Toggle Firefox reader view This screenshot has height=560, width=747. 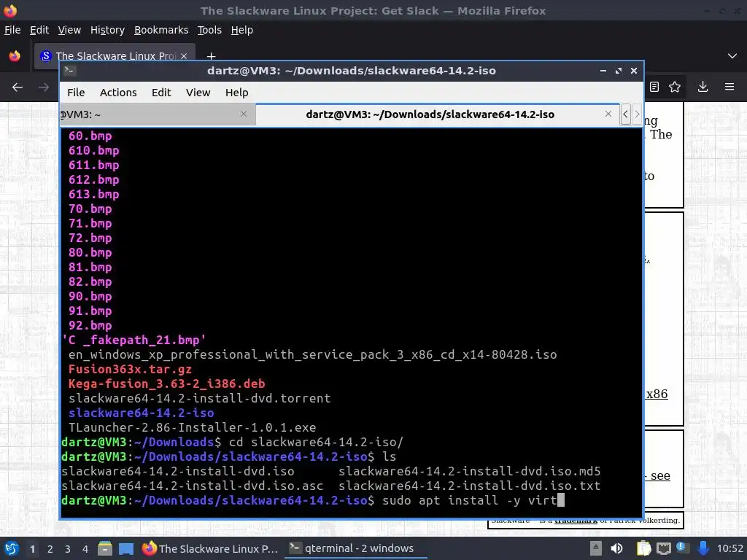pos(654,87)
